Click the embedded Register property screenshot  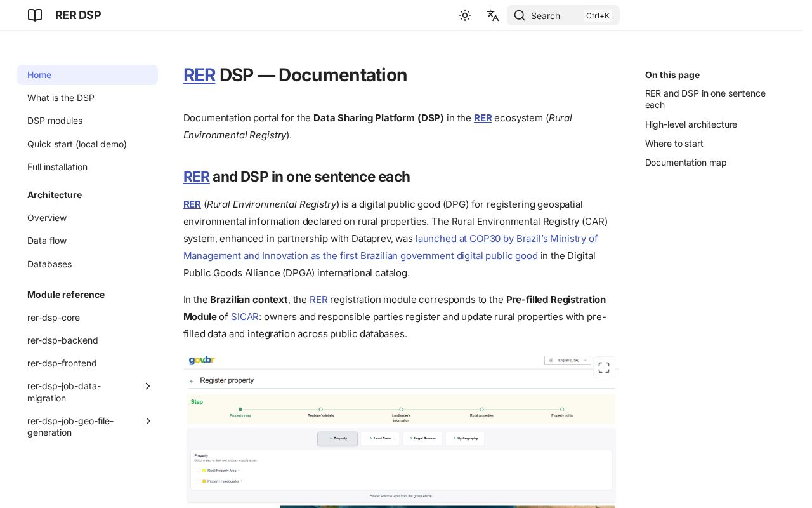401,431
